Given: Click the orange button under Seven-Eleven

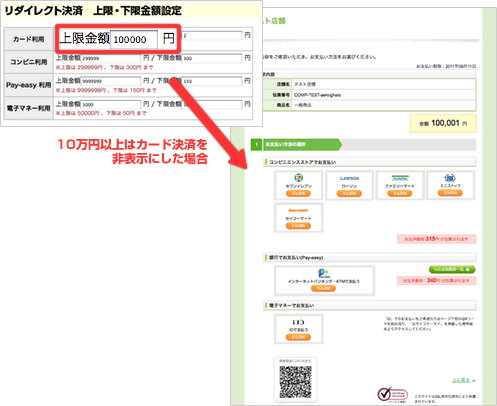Looking at the screenshot, I should pos(298,193).
